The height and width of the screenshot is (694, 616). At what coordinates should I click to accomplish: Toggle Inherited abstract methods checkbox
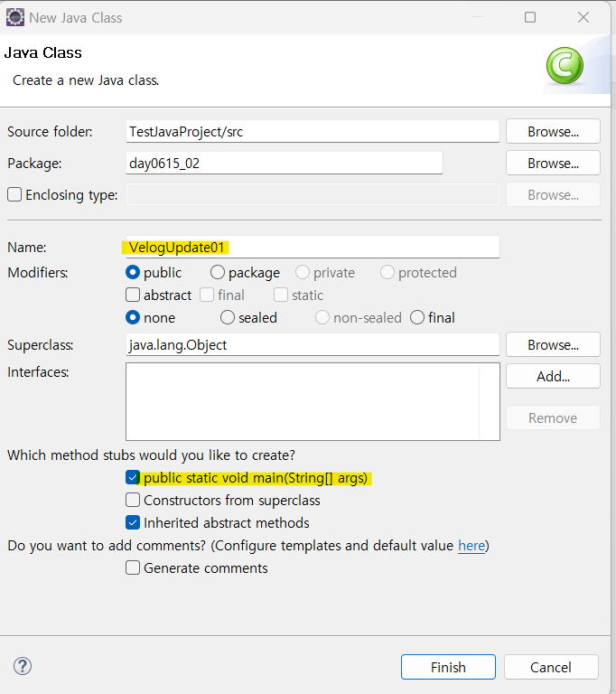point(133,522)
